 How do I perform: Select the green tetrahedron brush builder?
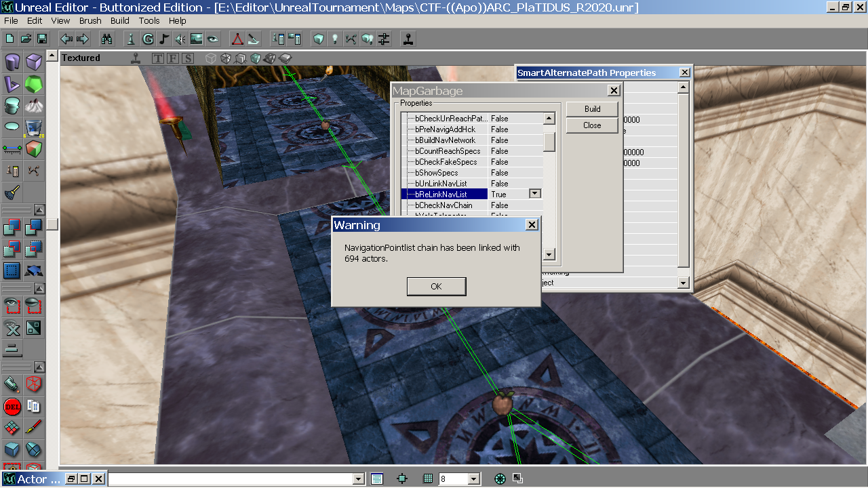tap(34, 84)
